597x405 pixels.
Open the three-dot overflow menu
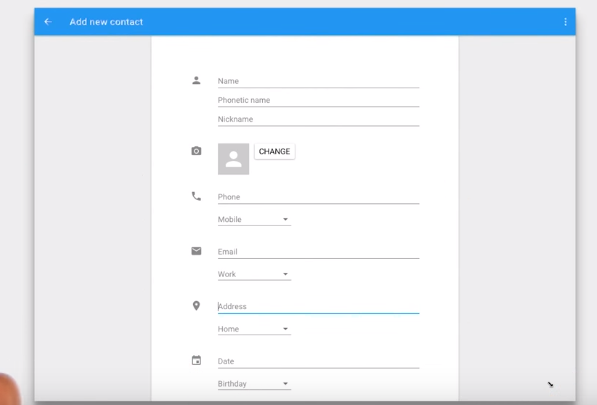pos(565,22)
